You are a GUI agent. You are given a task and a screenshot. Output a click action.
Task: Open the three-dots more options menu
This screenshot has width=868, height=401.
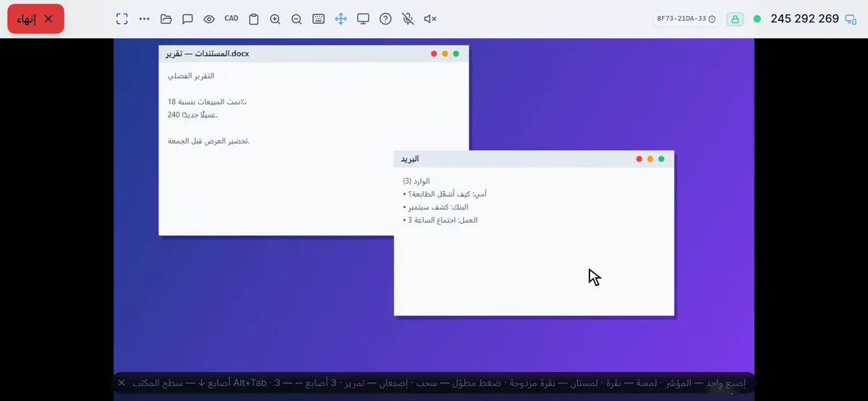coord(144,19)
